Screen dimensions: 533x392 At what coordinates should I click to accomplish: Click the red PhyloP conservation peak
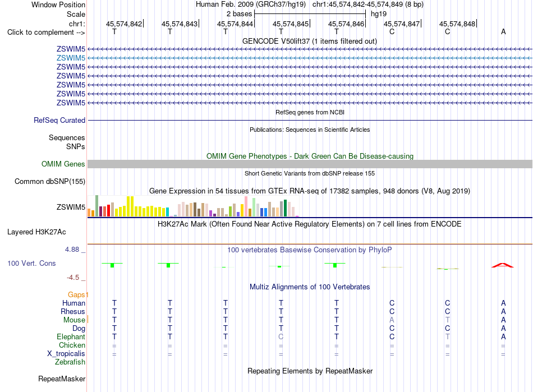503,265
